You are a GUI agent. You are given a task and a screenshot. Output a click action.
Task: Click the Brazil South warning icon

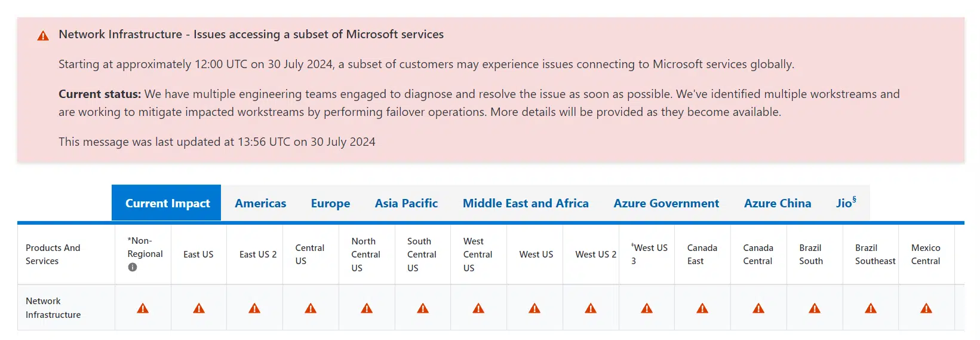coord(815,308)
